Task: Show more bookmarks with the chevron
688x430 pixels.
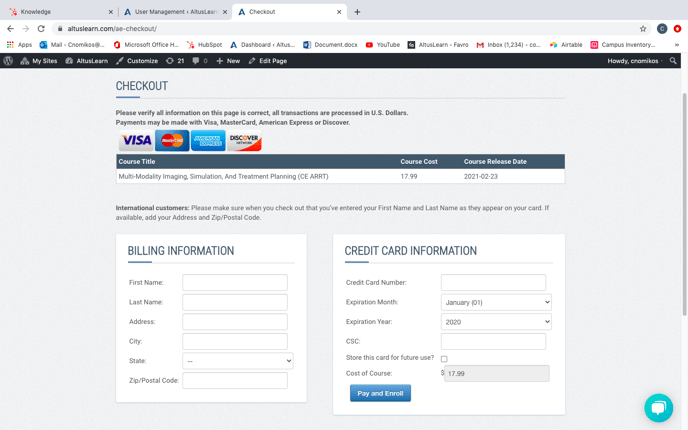Action: pos(677,45)
